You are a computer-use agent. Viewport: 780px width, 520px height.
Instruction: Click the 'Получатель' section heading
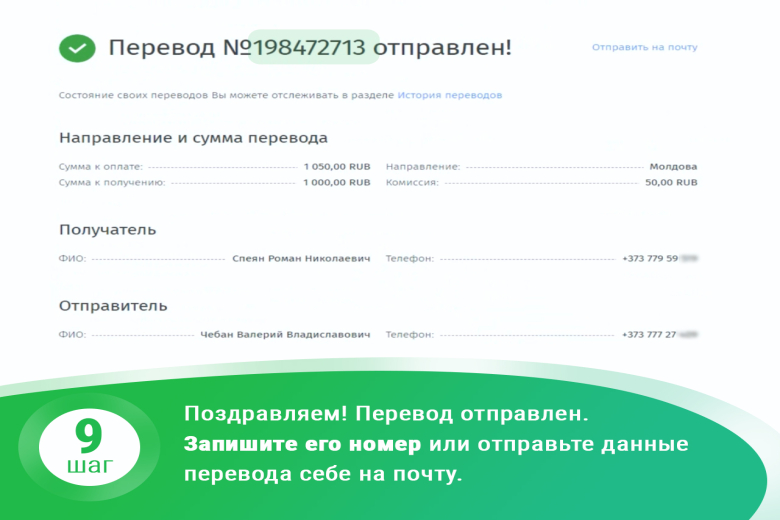click(x=107, y=230)
